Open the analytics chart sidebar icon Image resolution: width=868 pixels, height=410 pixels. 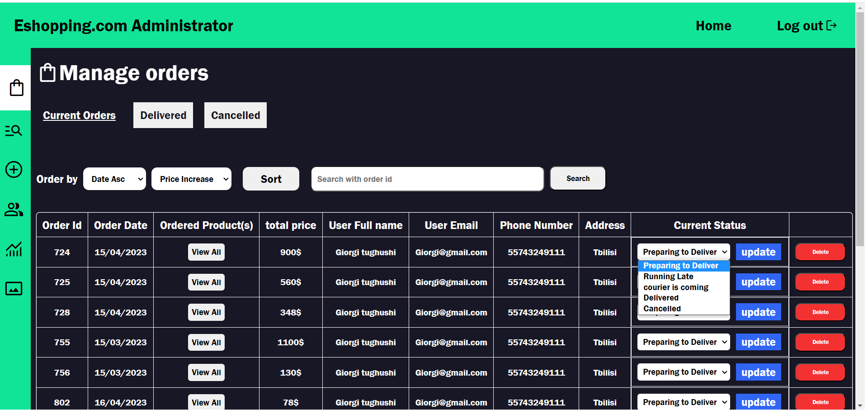tap(14, 249)
